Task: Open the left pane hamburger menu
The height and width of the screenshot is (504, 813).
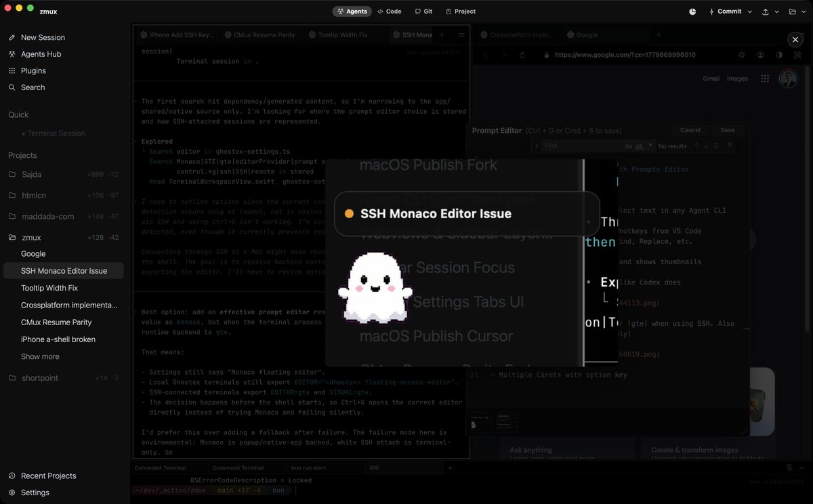Action: coord(461,35)
